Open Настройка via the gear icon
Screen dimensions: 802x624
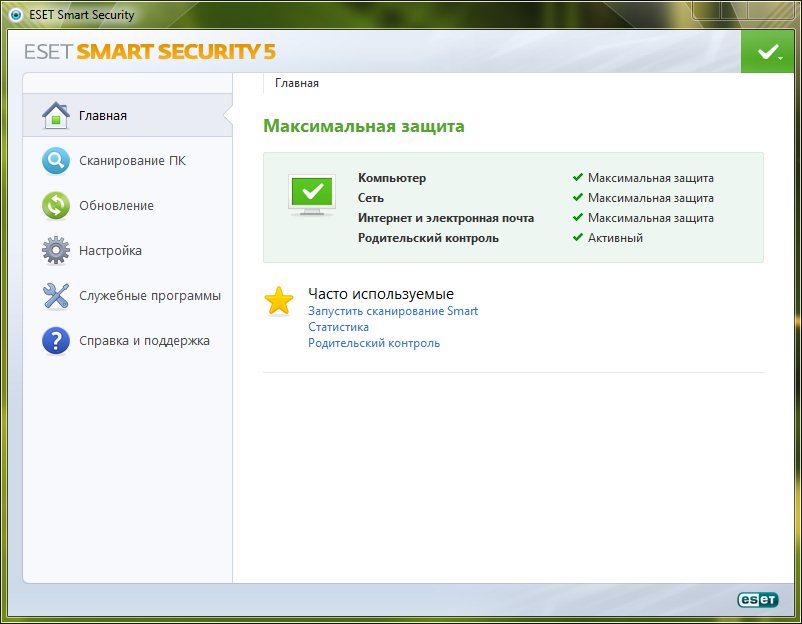(x=56, y=251)
